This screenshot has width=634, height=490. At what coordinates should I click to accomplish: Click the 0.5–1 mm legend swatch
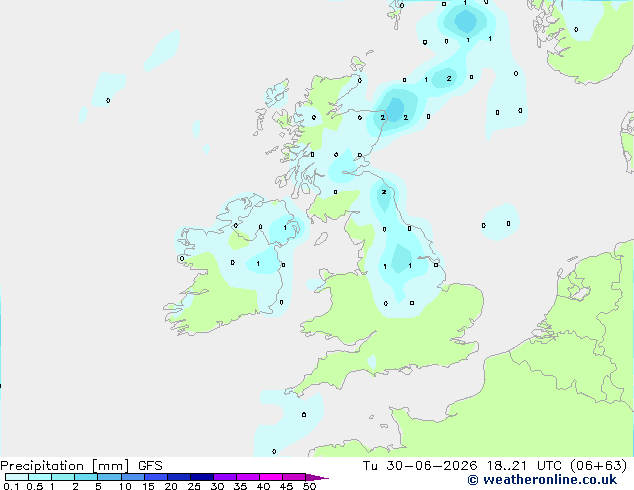coord(40,477)
